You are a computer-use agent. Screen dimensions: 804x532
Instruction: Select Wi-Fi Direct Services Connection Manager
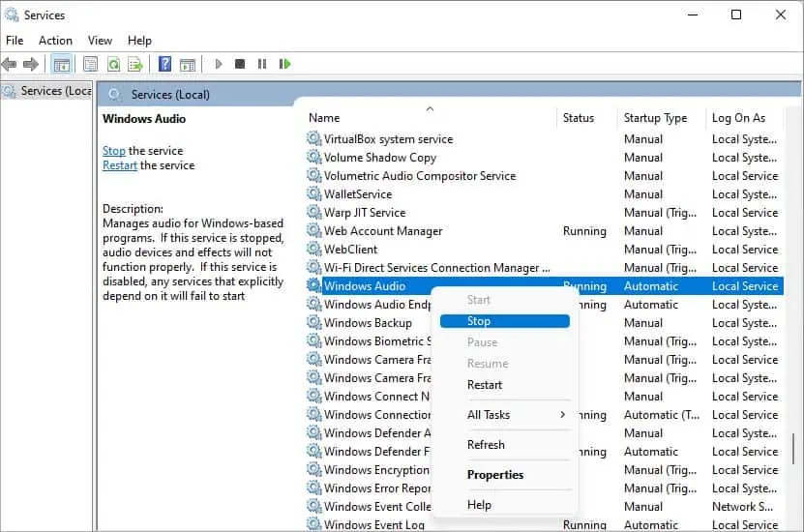point(545,268)
